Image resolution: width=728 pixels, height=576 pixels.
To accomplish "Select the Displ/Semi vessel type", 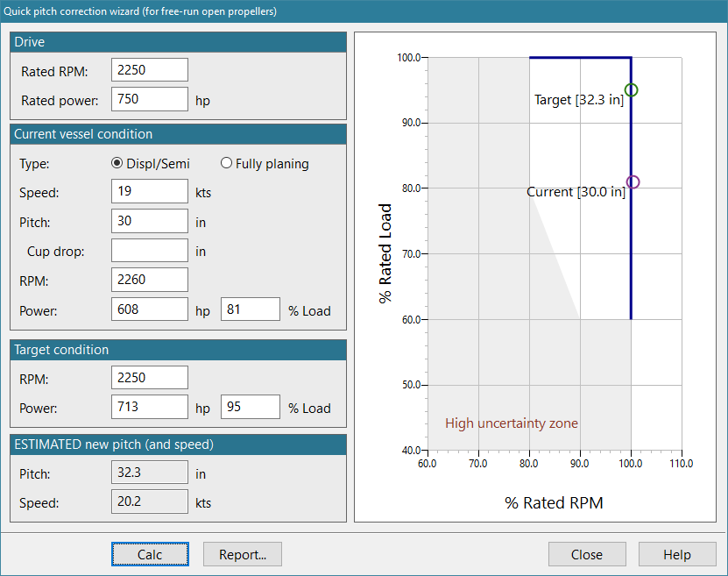I will coord(117,163).
